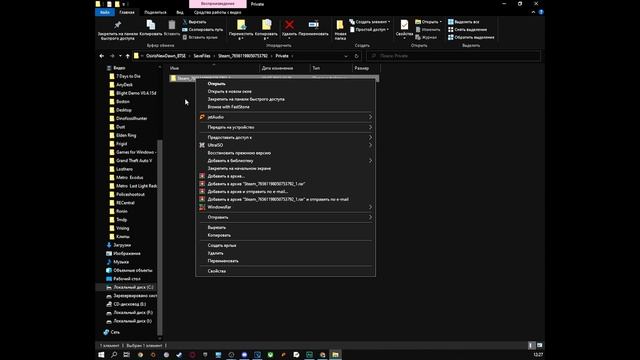The width and height of the screenshot is (640, 360).
Task: Click the Back navigation arrow
Action: click(x=102, y=56)
